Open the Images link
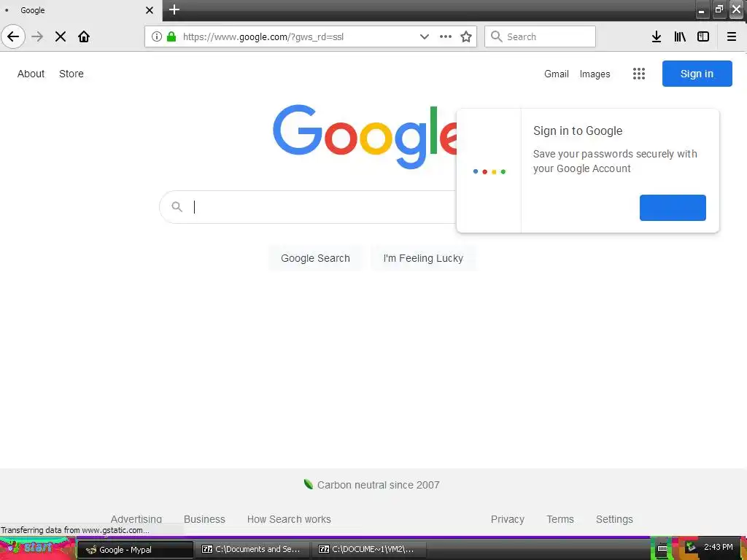This screenshot has height=560, width=747. (x=595, y=74)
